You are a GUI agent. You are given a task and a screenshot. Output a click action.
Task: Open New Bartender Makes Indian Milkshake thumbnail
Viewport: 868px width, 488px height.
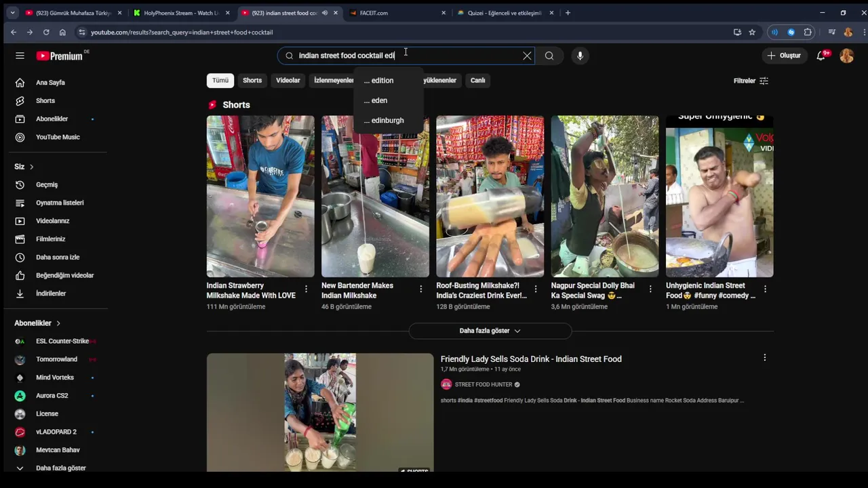click(x=375, y=197)
